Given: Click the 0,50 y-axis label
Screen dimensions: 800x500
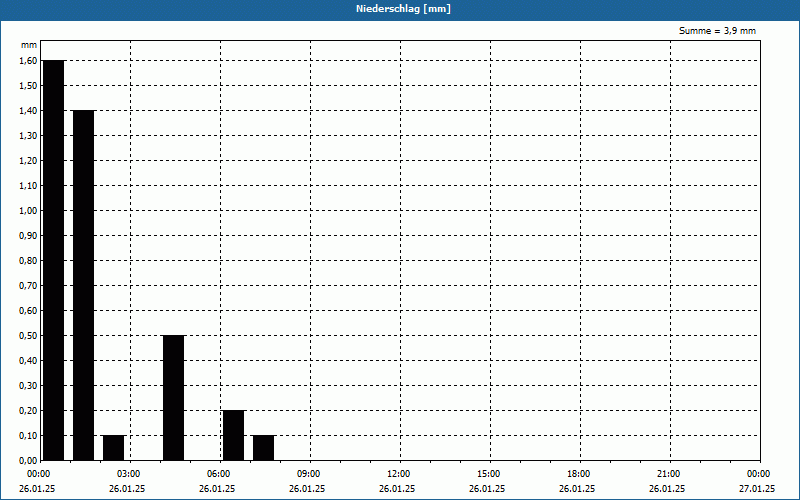Looking at the screenshot, I should coord(28,336).
